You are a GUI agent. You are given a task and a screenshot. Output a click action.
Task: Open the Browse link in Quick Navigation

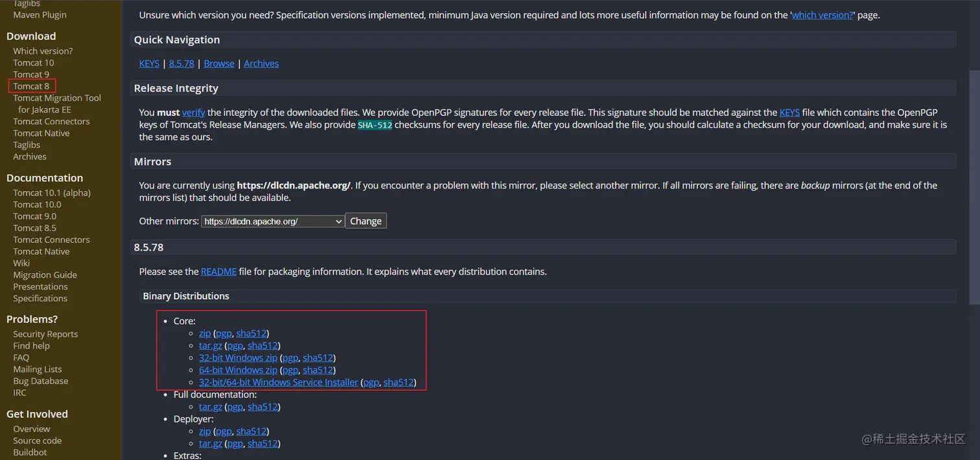point(219,63)
